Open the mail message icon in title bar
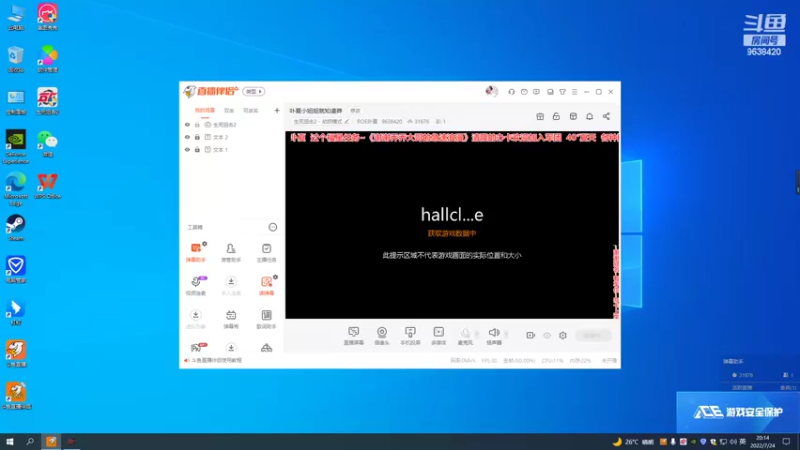Viewport: 800px width, 450px height. (524, 92)
